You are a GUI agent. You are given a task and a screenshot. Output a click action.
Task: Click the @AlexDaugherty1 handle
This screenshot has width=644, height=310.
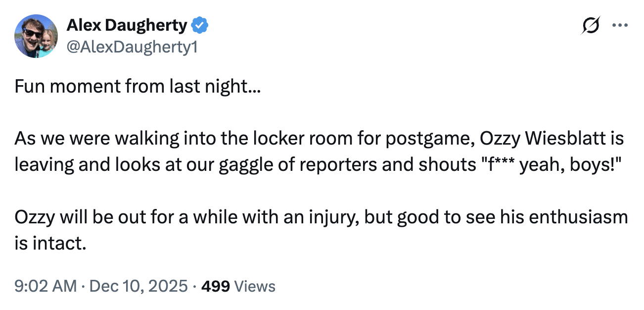pyautogui.click(x=131, y=47)
